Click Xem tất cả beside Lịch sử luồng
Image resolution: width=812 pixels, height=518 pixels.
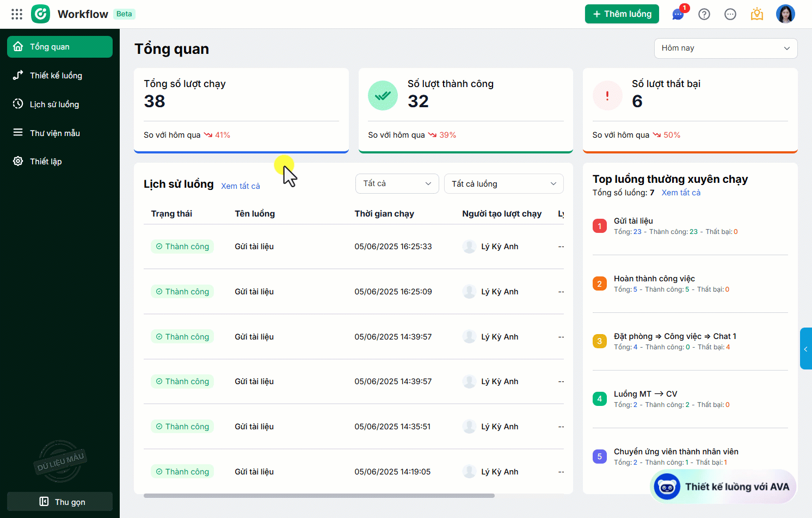click(x=241, y=186)
